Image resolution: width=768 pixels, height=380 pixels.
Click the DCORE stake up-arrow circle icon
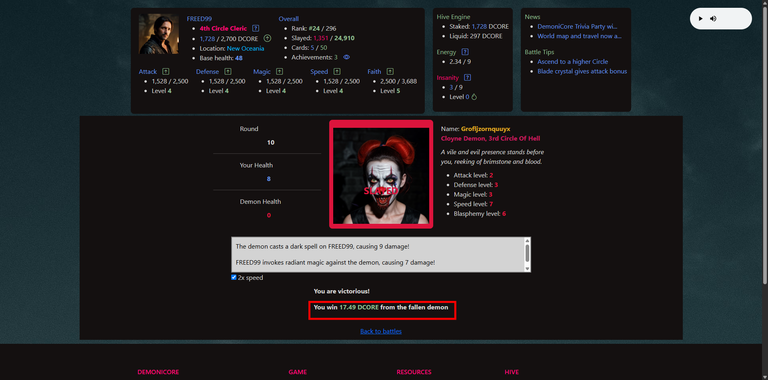coord(267,38)
